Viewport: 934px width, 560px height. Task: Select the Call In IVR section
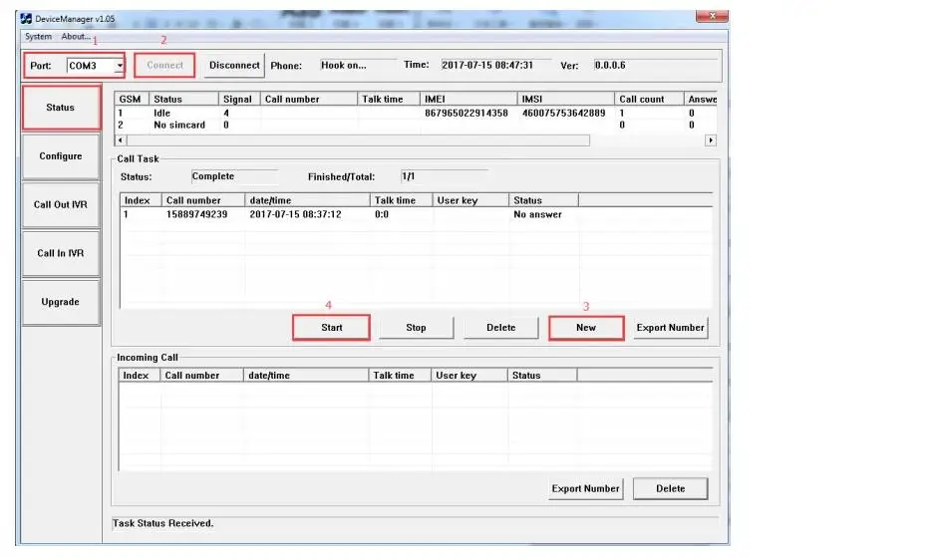[x=61, y=253]
